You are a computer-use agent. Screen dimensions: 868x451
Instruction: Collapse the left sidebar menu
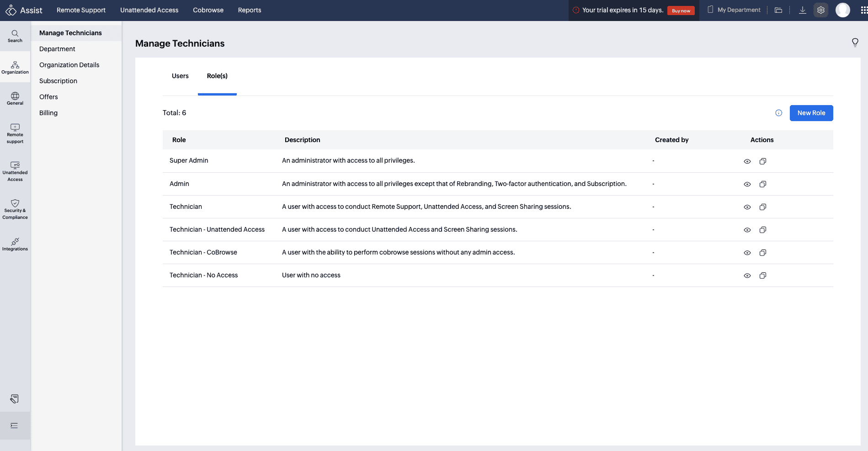pos(15,425)
